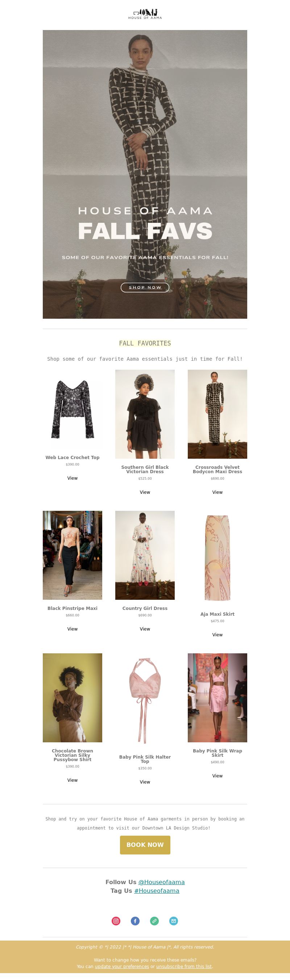Open the Black Pinstripe Maxi photo
Viewport: 290px width, 980px height.
(72, 555)
